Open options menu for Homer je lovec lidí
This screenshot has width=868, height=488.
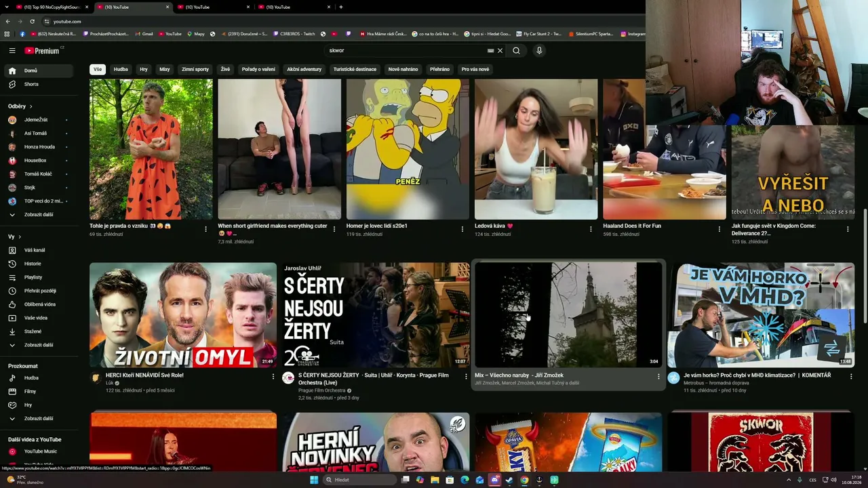pyautogui.click(x=462, y=229)
